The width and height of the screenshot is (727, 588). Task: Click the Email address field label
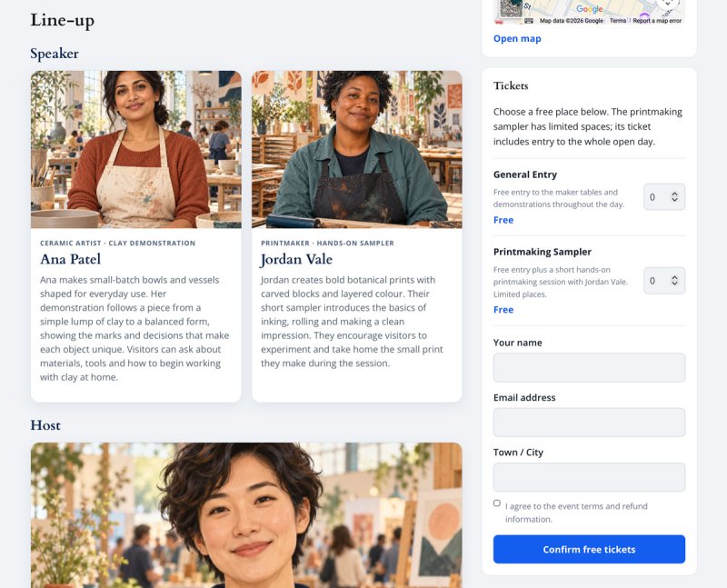coord(524,397)
